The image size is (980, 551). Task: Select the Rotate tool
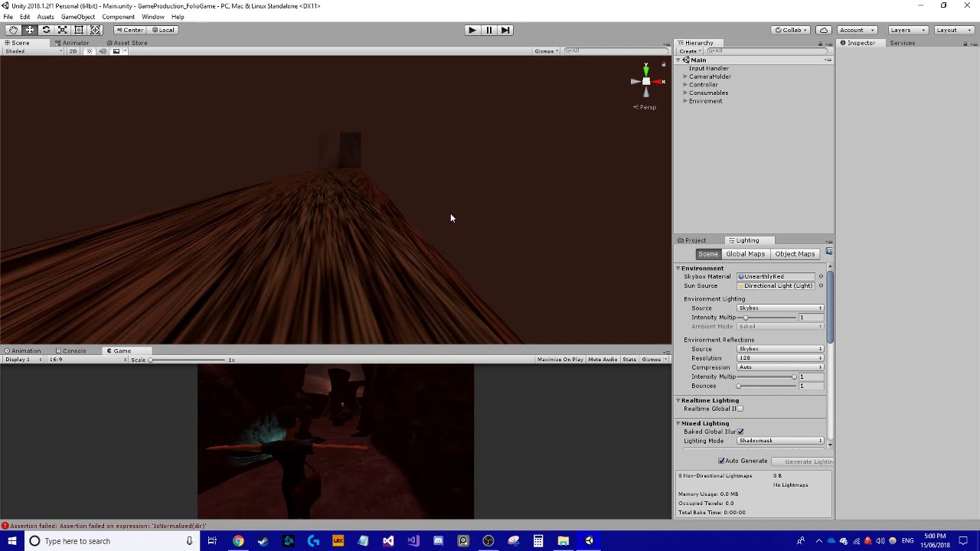click(x=46, y=30)
